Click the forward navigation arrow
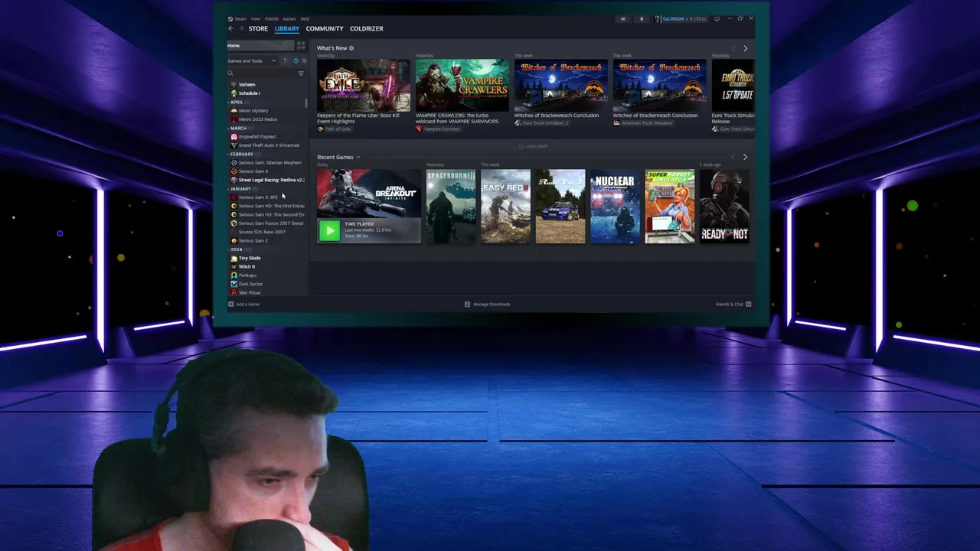This screenshot has height=551, width=980. tap(241, 28)
